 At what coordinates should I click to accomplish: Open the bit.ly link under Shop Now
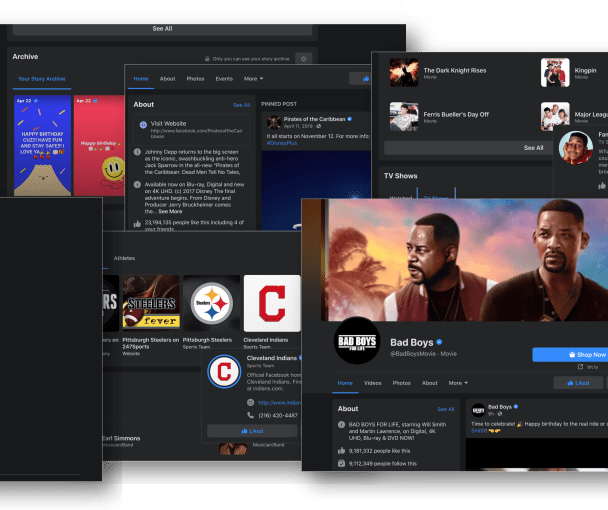point(592,367)
